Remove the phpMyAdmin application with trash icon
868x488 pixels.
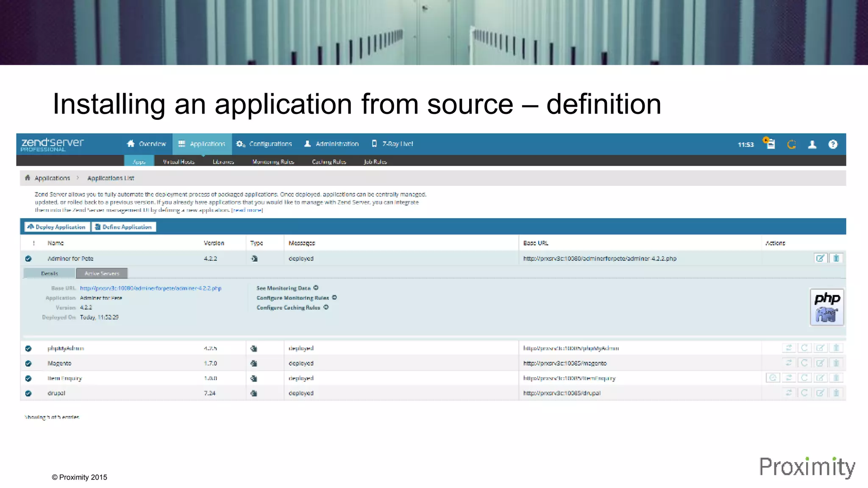(x=836, y=348)
